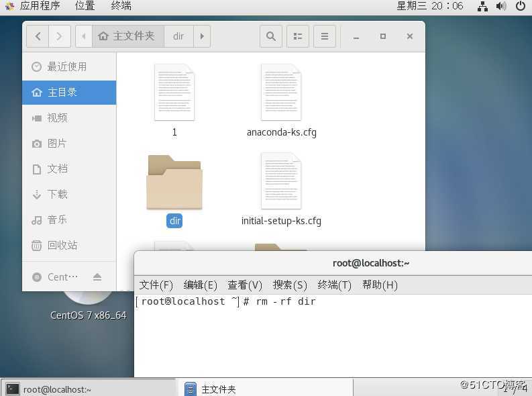Open the volume icon in the top panel

[x=501, y=6]
